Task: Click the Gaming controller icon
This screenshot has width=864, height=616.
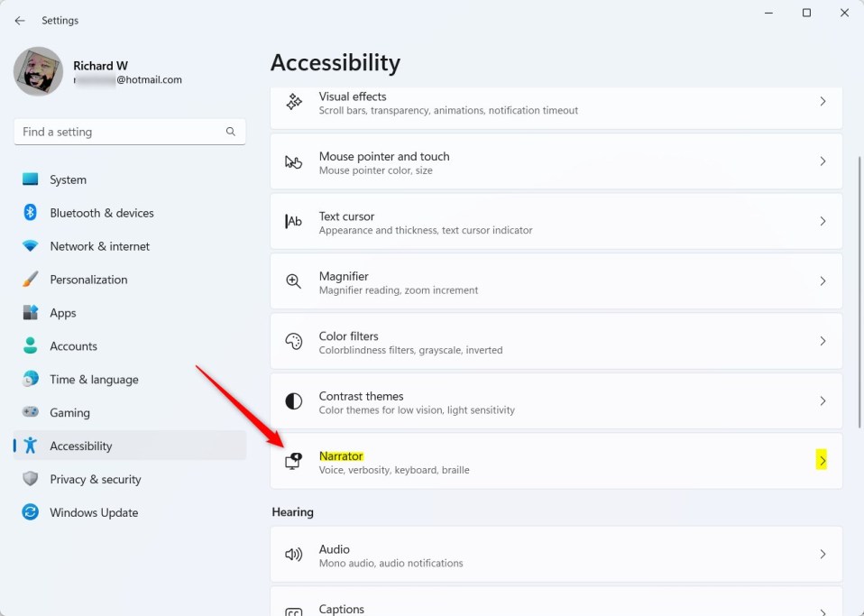Action: coord(31,412)
